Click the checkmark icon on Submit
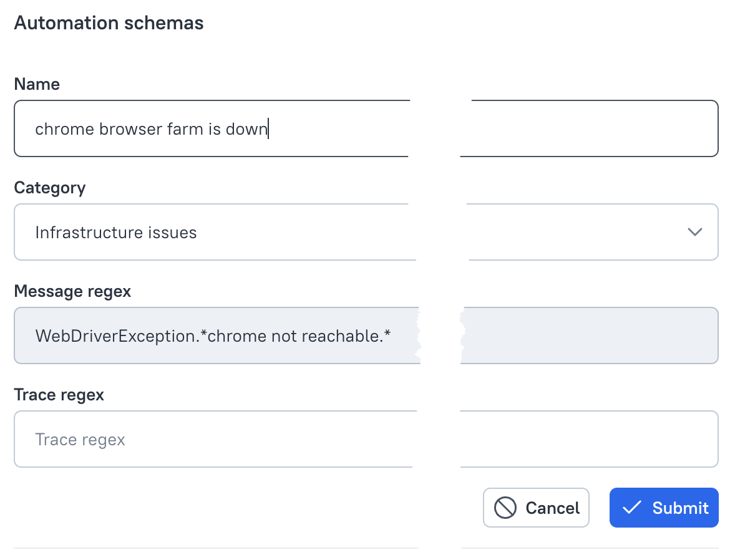The width and height of the screenshot is (730, 560). pyautogui.click(x=631, y=508)
